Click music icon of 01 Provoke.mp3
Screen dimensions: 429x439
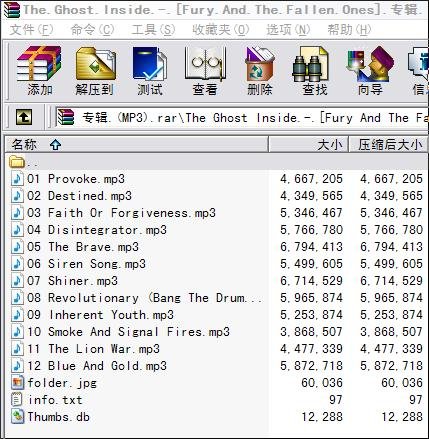17,179
